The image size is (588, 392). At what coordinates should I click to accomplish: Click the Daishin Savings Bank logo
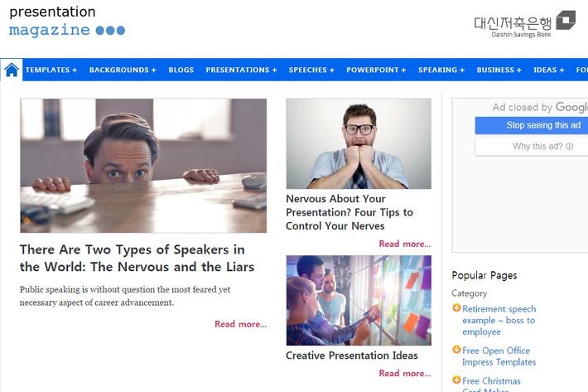point(524,24)
